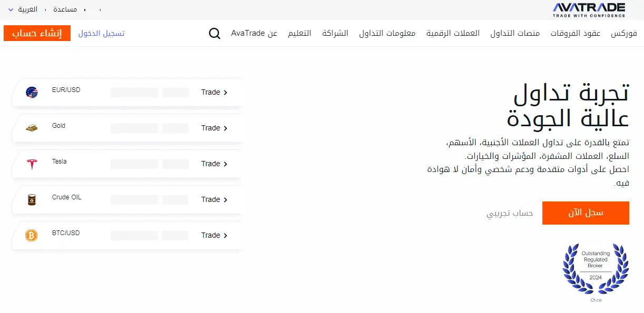
Task: Open the عن AvaTrade menu
Action: pyautogui.click(x=254, y=33)
